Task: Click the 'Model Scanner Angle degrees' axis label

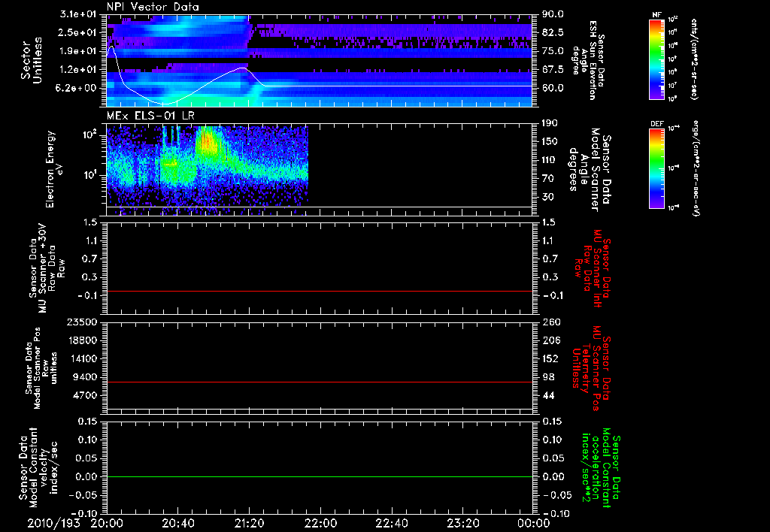Action: [x=590, y=169]
